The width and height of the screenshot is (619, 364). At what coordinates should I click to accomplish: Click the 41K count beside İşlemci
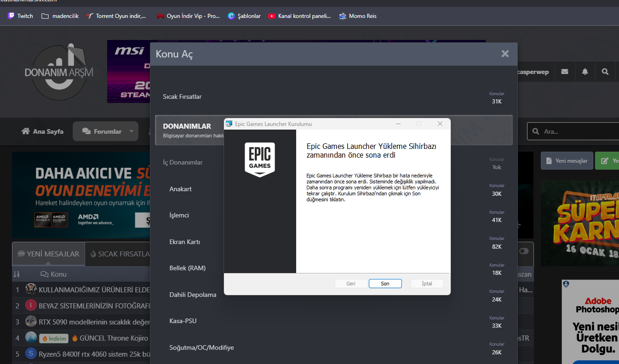click(x=497, y=220)
